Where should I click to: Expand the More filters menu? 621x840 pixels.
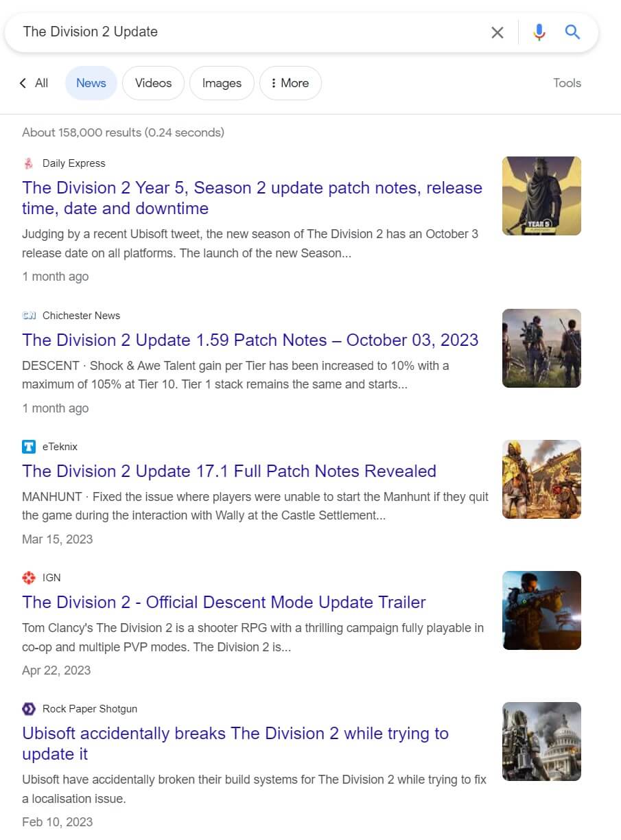290,83
